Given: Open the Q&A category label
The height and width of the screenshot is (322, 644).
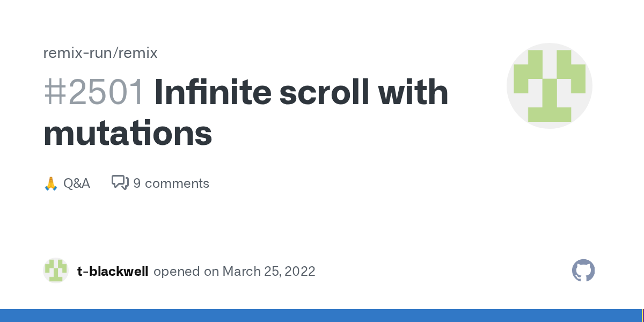Looking at the screenshot, I should pos(76,184).
